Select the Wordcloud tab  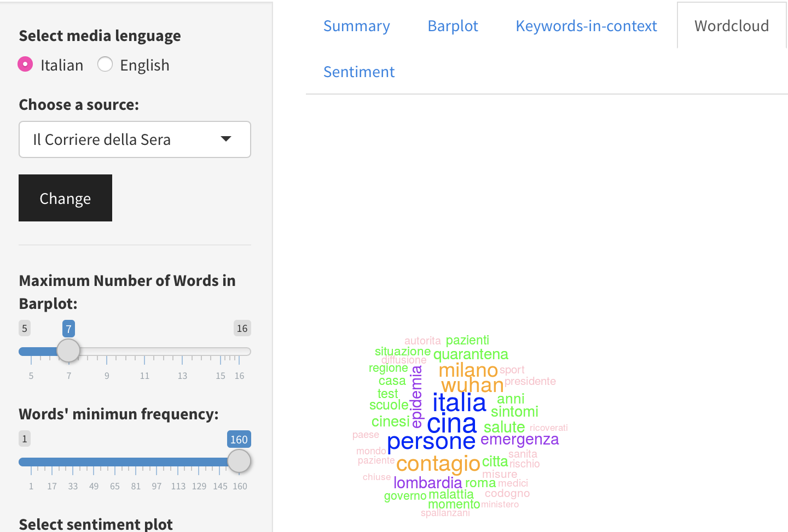731,26
